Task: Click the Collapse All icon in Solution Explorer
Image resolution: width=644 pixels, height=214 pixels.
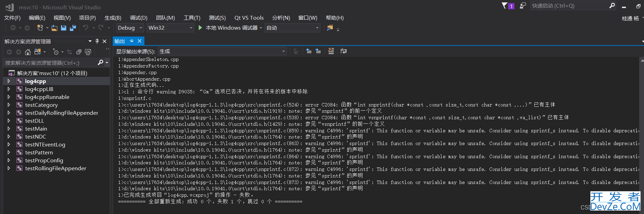Action: point(79,52)
